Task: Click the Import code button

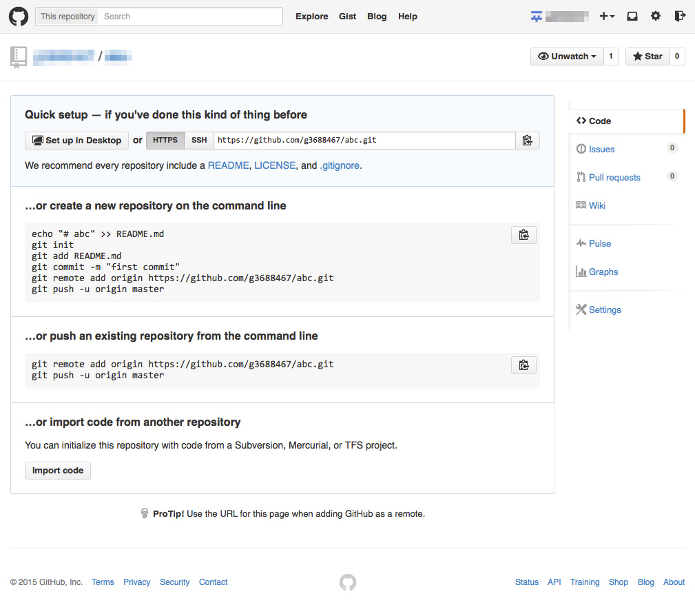Action: (x=57, y=470)
